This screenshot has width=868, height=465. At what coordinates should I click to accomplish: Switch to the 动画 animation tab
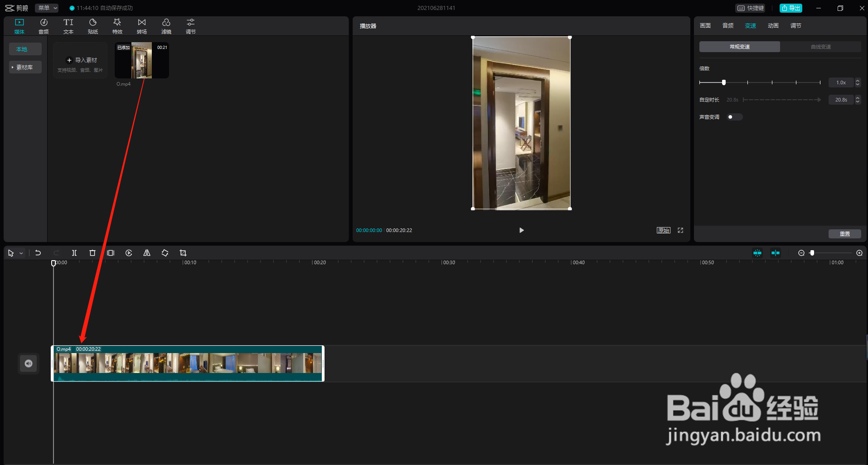coord(773,26)
